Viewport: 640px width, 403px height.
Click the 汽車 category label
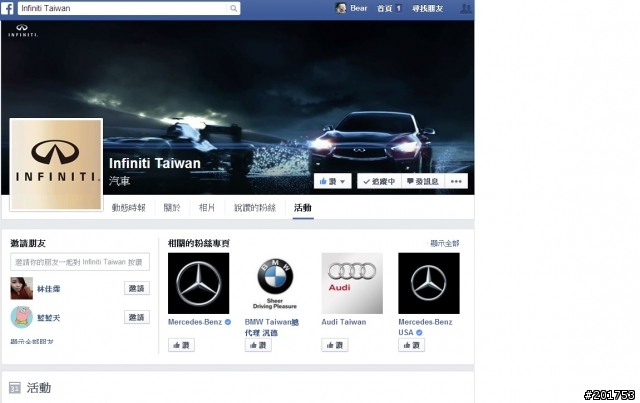coord(119,181)
